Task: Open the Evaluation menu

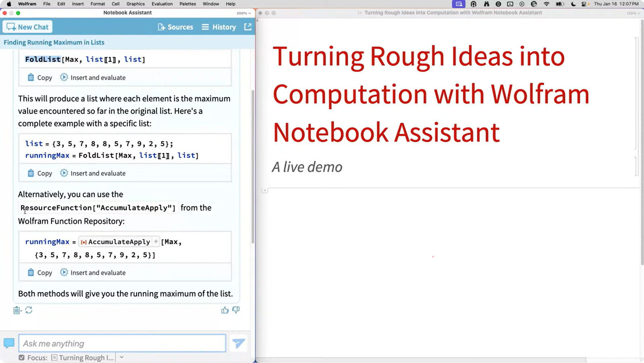Action: tap(162, 4)
